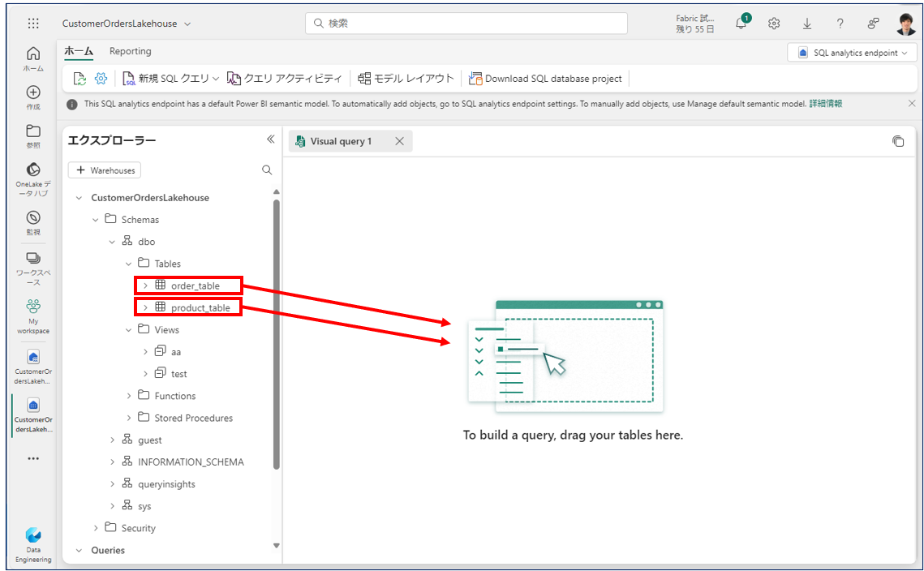Open the 新規 SQL クエリ dropdown arrow

(216, 79)
